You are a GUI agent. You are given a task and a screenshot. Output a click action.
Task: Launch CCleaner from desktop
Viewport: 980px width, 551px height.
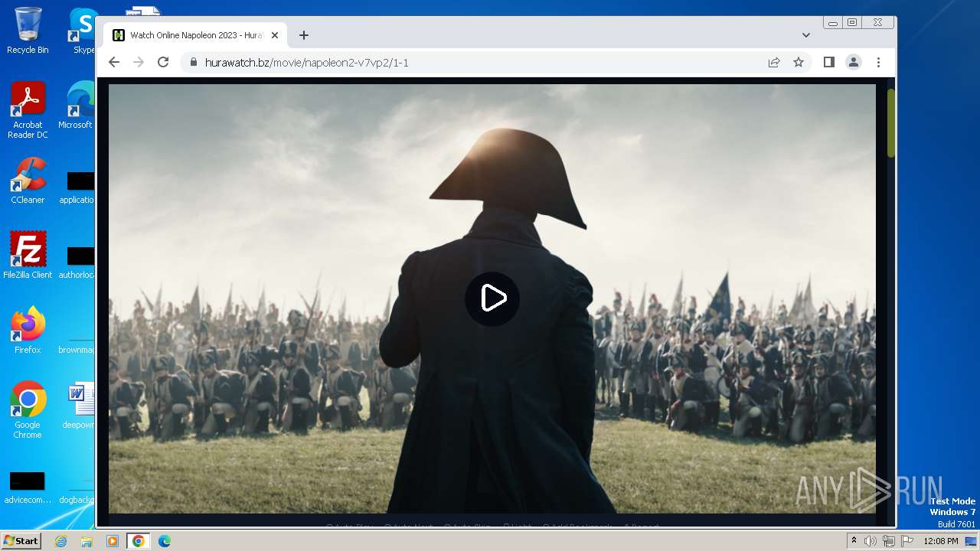[x=28, y=181]
